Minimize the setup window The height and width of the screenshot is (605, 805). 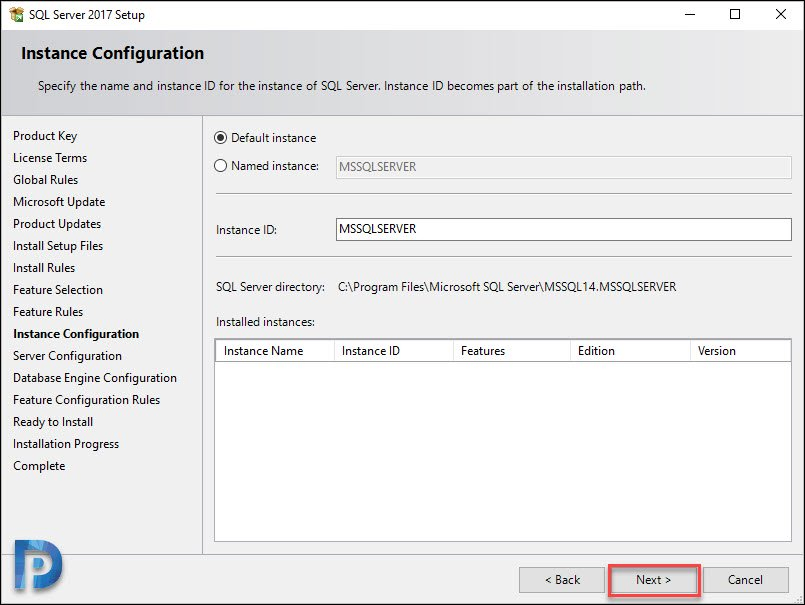[x=690, y=14]
